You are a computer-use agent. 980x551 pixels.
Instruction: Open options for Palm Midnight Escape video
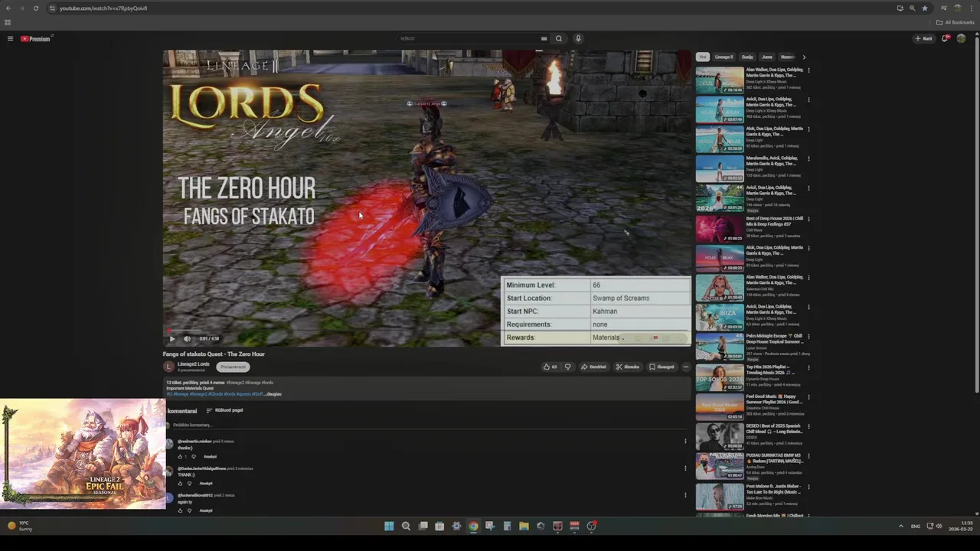click(808, 337)
